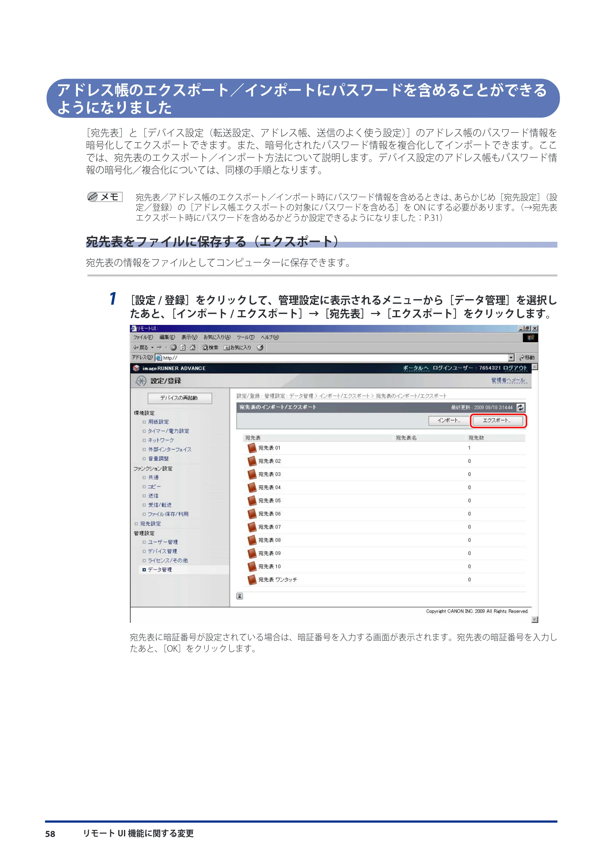Click the Home icon in the browser toolbar

(x=192, y=347)
